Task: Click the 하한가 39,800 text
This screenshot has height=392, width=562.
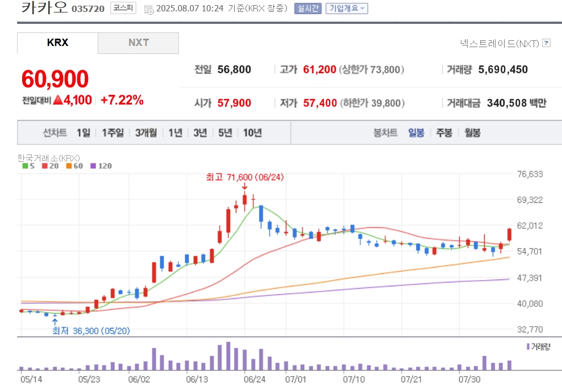Action: click(x=372, y=103)
